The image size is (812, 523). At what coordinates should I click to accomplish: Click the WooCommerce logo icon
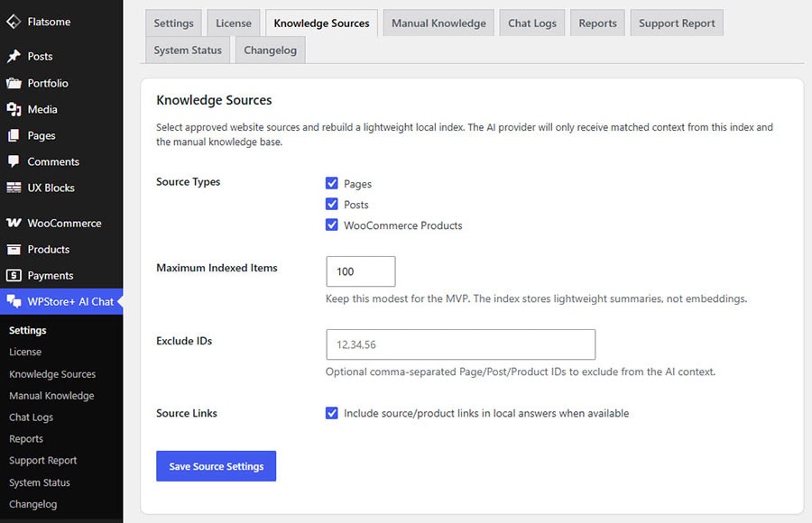coord(14,223)
